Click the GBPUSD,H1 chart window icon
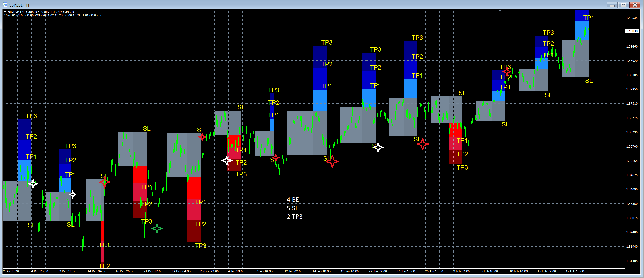Viewport: 644px width, 278px height. point(5,5)
